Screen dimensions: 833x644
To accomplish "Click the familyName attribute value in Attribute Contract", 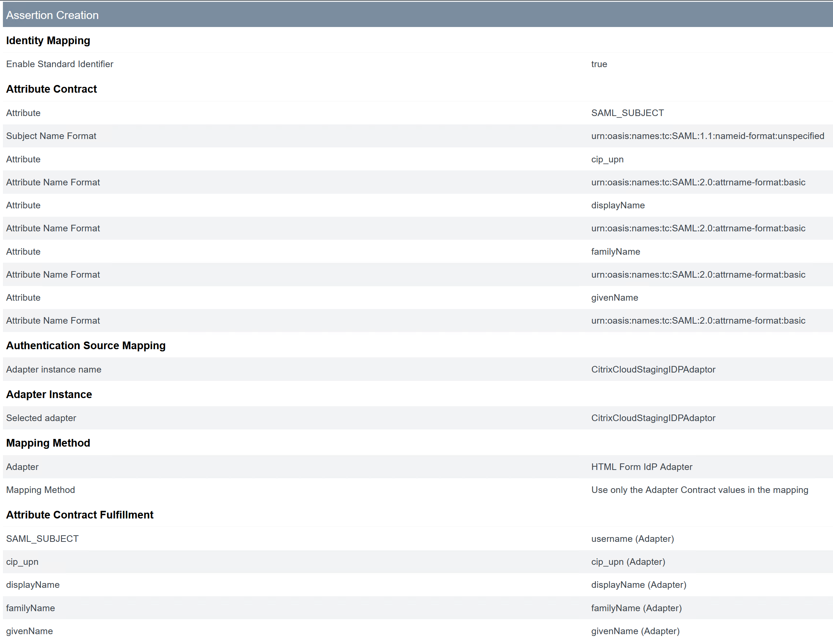I will [615, 251].
